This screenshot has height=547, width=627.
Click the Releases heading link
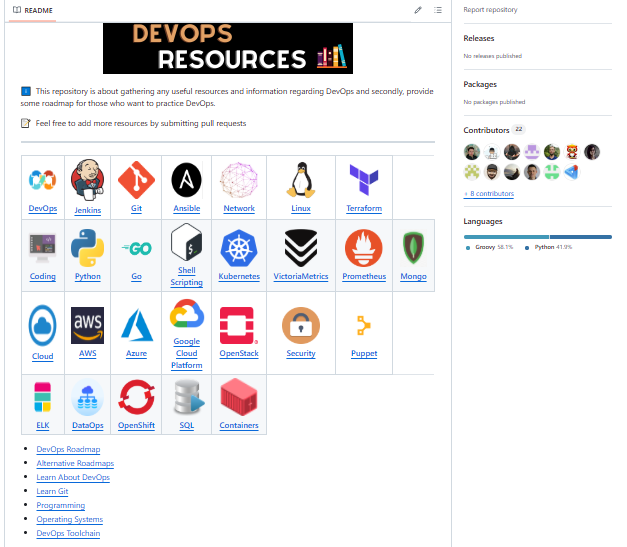(479, 38)
